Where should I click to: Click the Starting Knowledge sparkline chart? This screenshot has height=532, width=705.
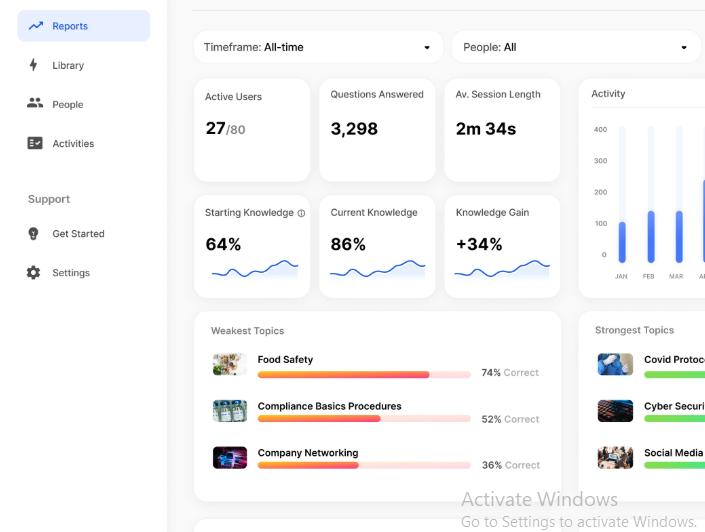254,268
